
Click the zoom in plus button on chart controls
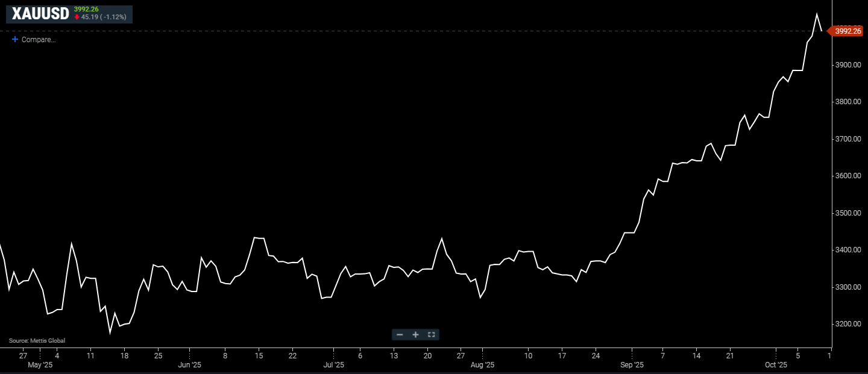tap(415, 334)
